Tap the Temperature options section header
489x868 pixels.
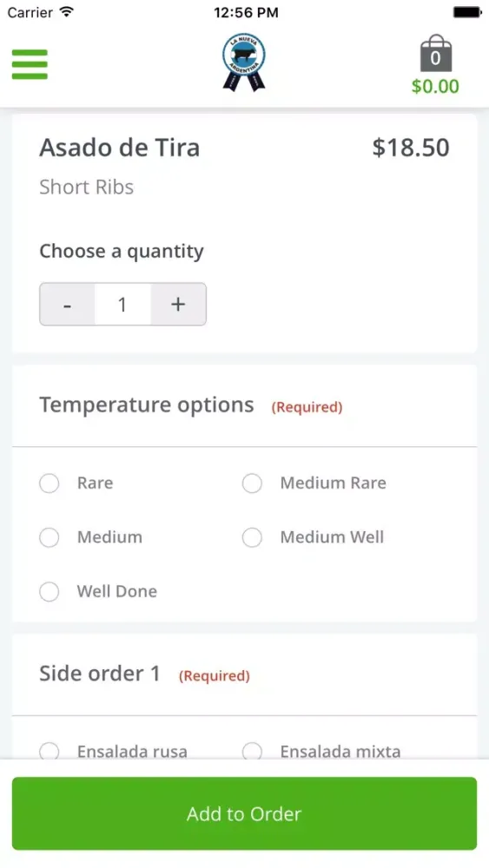(146, 405)
